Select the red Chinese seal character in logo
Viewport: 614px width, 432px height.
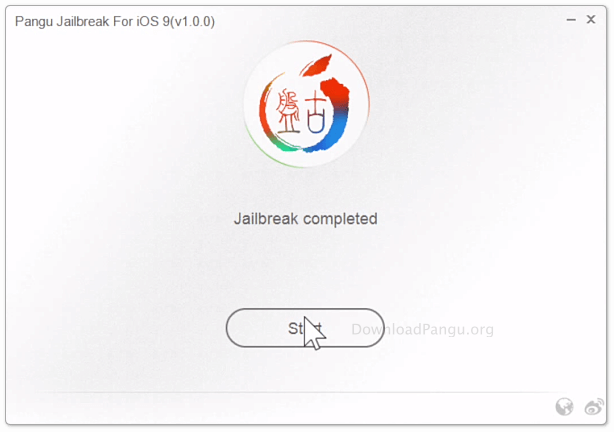coord(288,112)
